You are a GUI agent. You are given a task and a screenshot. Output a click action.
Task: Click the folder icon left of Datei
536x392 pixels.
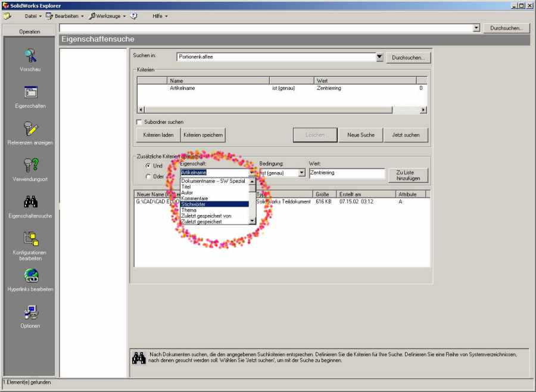point(8,15)
